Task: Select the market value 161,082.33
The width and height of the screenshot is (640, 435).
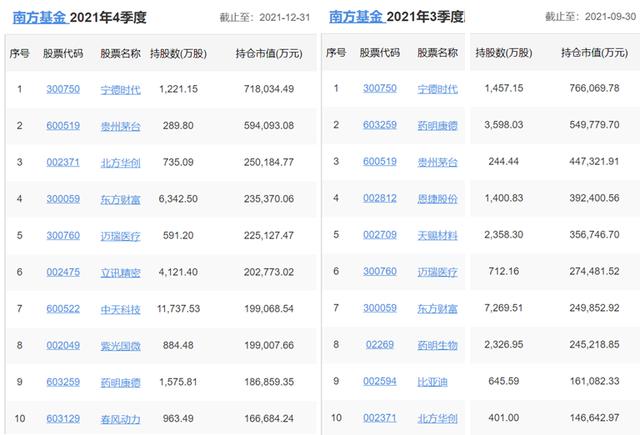Action: pyautogui.click(x=595, y=381)
